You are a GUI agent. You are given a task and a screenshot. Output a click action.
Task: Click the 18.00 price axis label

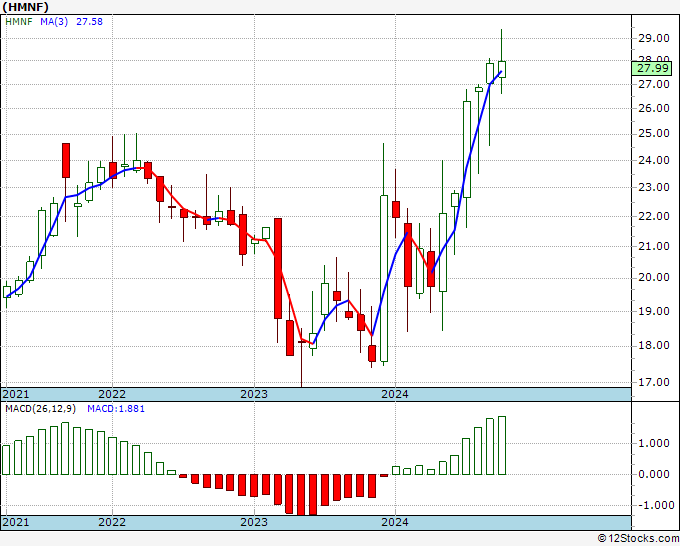coord(654,345)
